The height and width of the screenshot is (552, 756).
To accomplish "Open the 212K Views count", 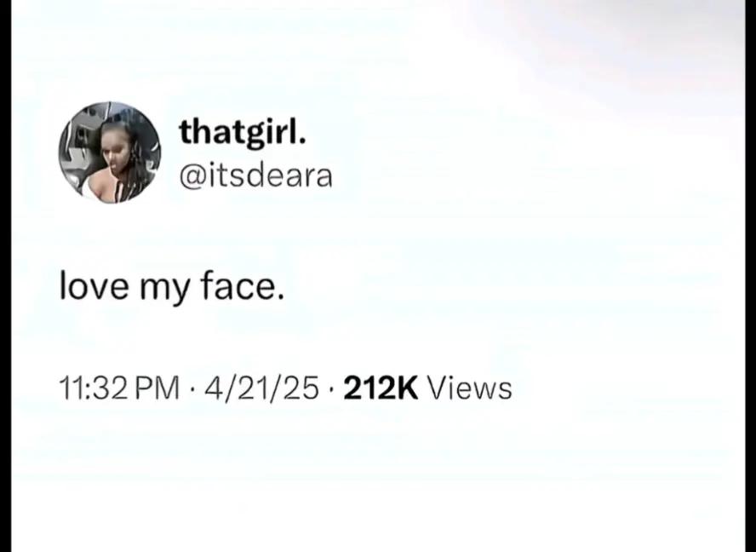I will click(x=427, y=388).
